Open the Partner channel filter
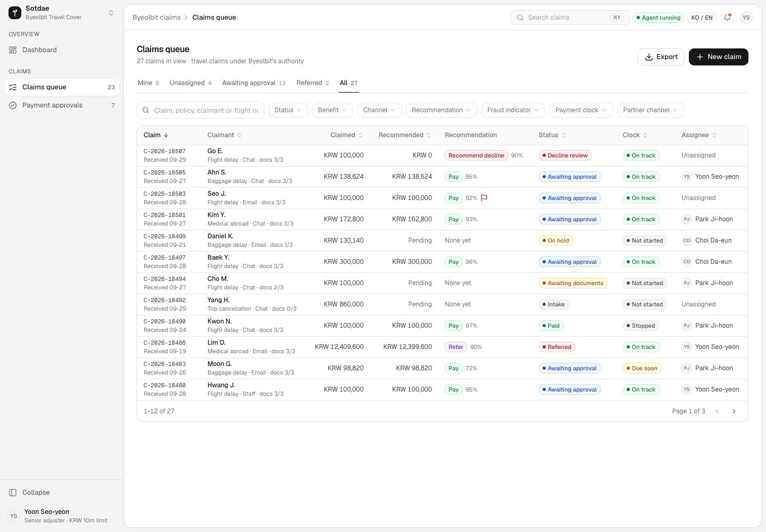The width and height of the screenshot is (766, 532). [651, 110]
